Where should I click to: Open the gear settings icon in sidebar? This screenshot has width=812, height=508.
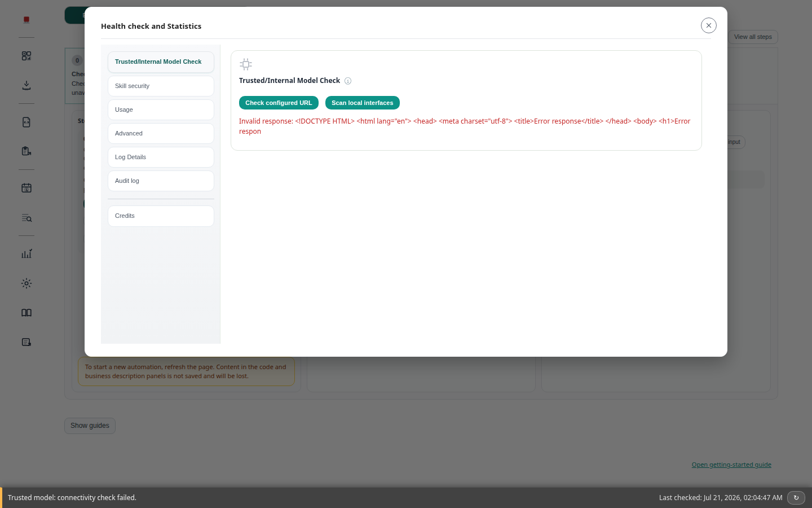click(x=27, y=283)
